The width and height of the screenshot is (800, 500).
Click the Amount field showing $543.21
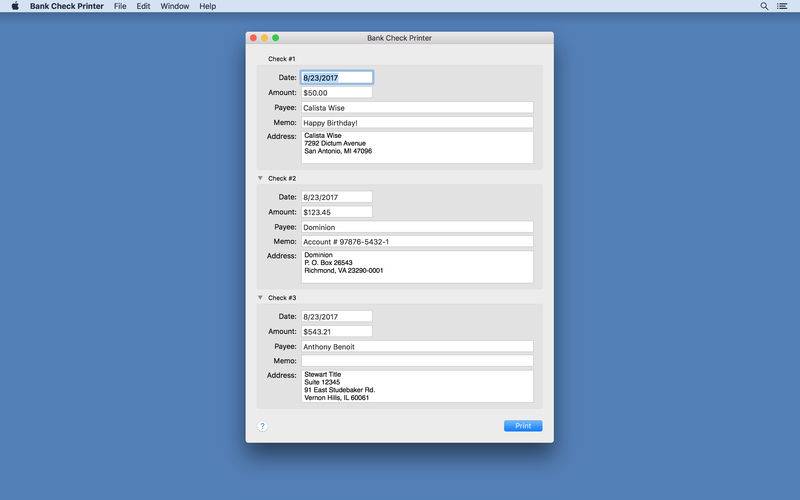point(337,332)
